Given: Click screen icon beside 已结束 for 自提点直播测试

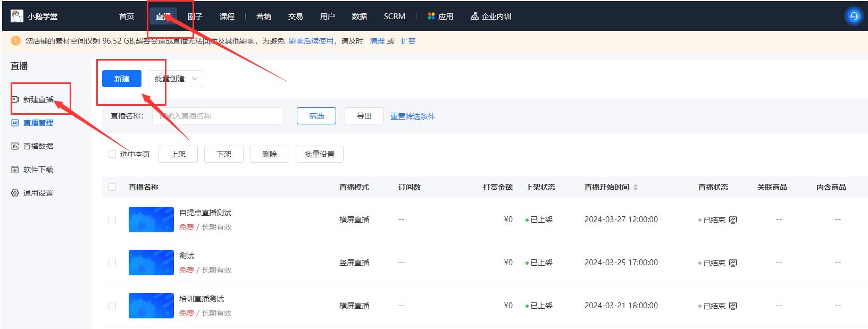Looking at the screenshot, I should [733, 220].
